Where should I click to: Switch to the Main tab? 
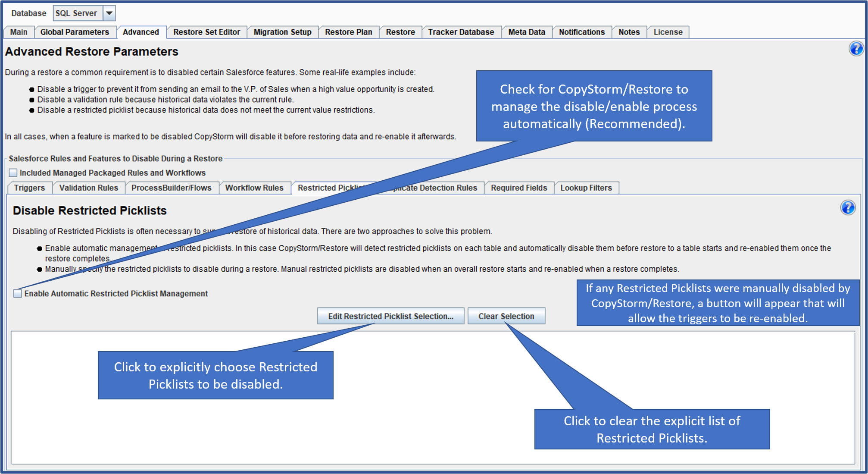[19, 32]
